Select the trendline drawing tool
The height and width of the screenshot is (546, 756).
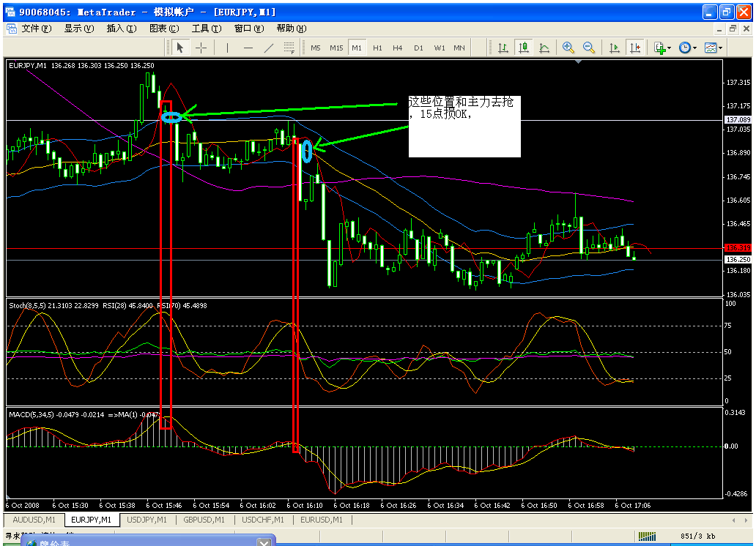269,48
